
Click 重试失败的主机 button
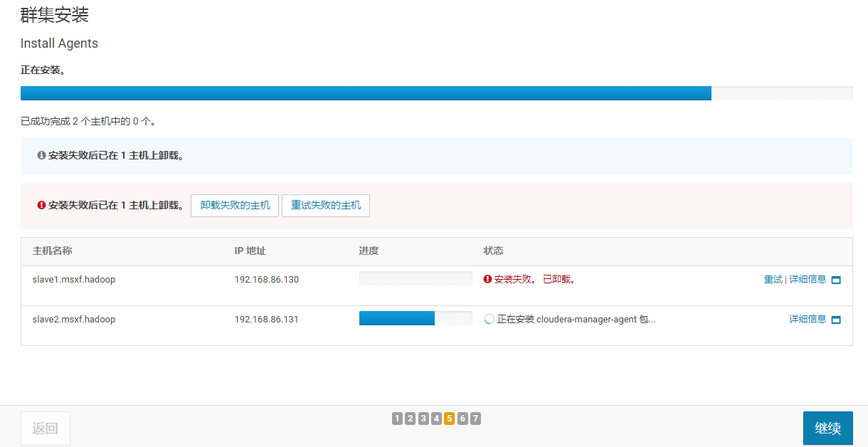pos(326,205)
